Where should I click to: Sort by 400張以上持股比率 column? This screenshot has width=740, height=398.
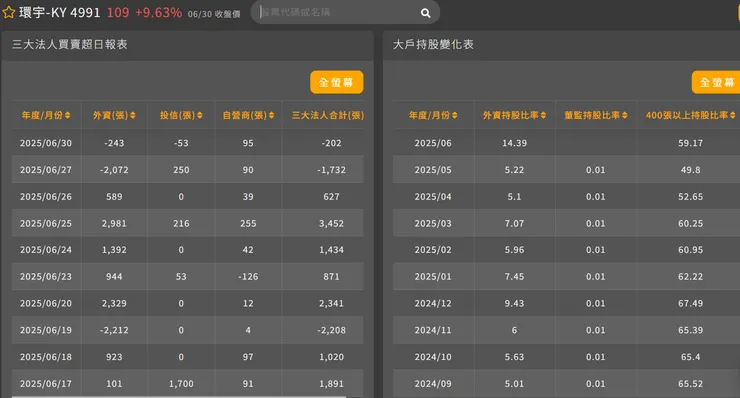pos(690,115)
